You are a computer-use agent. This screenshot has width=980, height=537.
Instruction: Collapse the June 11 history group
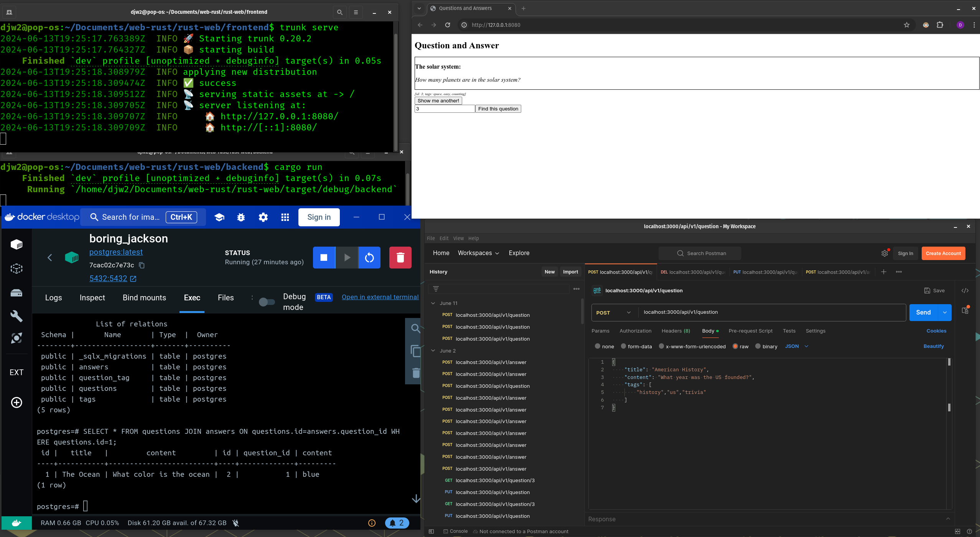coord(433,303)
